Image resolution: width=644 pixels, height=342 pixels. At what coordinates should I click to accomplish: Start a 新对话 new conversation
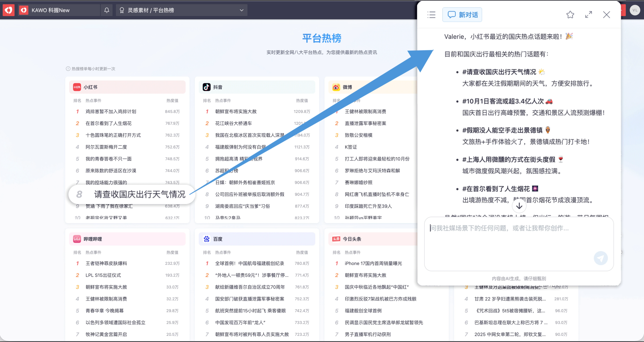point(462,15)
